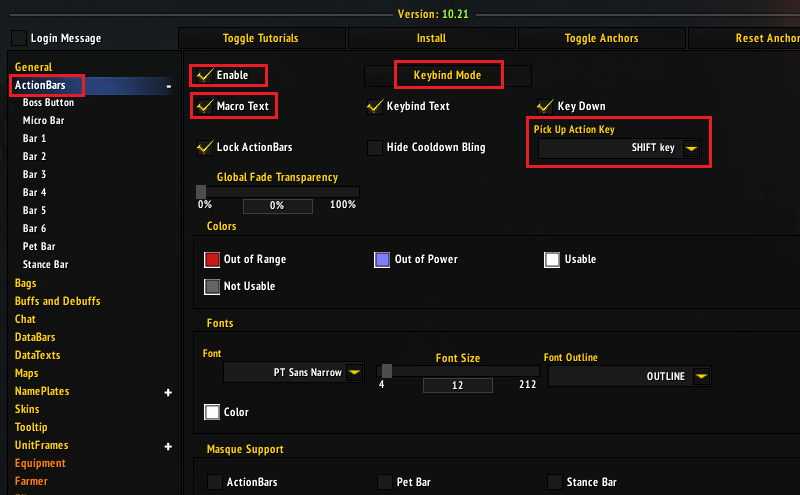Enable Hide Cooldown Bling checkbox
The image size is (800, 495).
[x=375, y=148]
